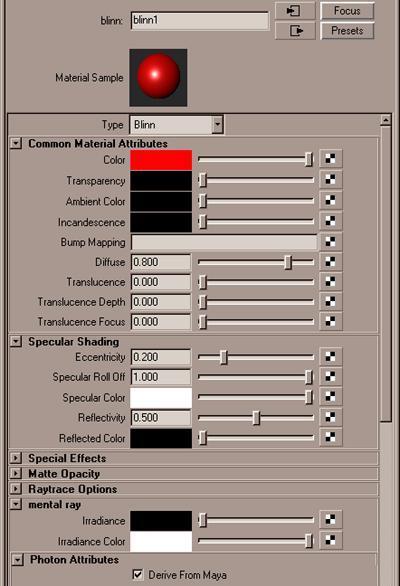The width and height of the screenshot is (400, 586).
Task: Click the Diffuse value field 0.800
Action: [161, 262]
